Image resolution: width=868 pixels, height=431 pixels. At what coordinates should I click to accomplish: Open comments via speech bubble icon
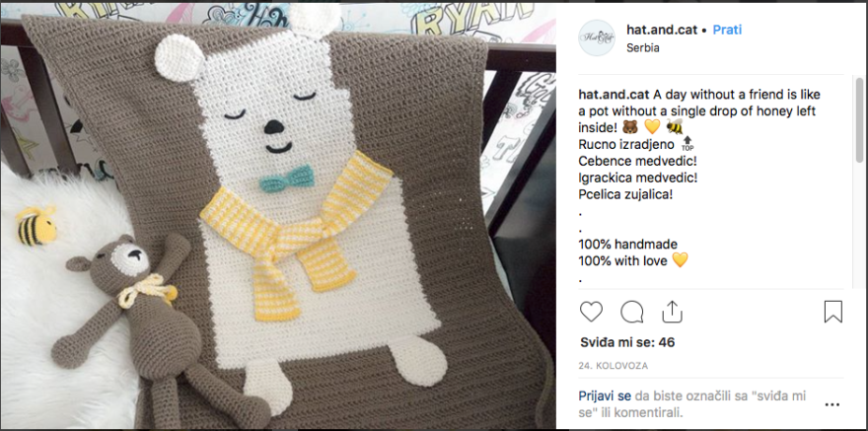coord(631,312)
